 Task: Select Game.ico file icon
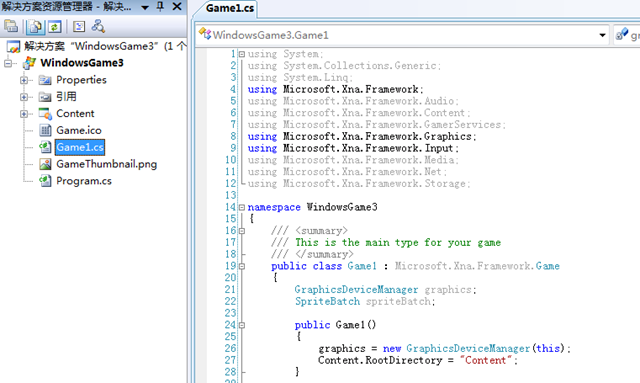45,131
